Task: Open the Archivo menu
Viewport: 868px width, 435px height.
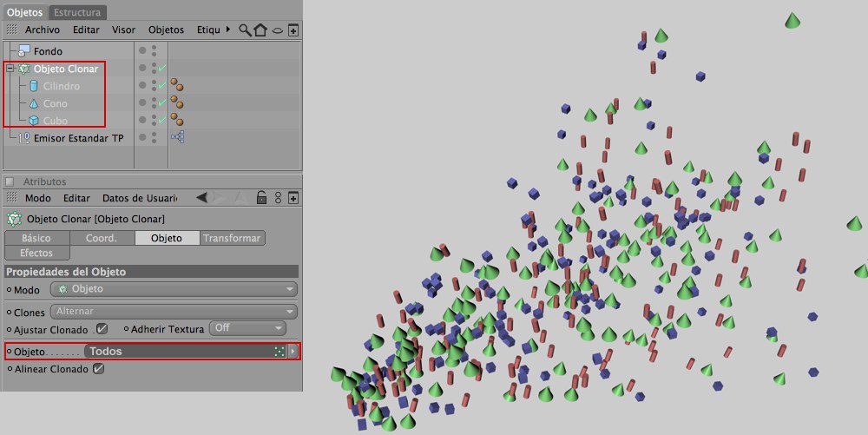Action: click(42, 30)
